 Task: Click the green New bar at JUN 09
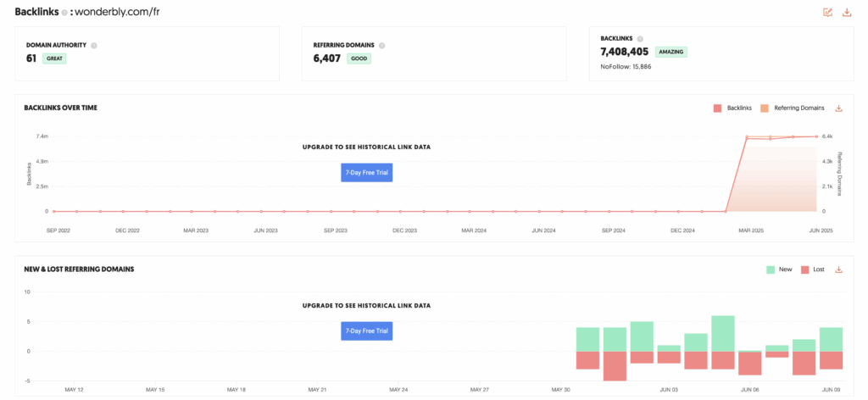coord(831,339)
